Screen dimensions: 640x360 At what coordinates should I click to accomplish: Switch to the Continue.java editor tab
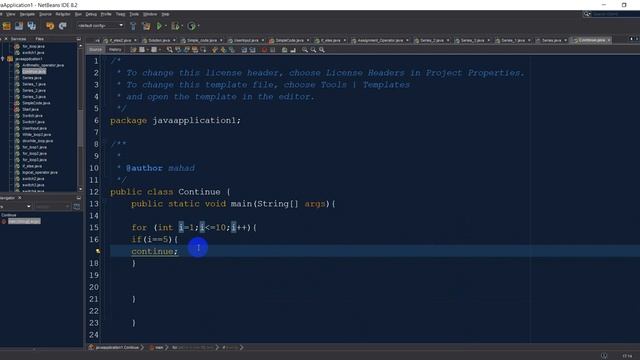click(x=591, y=40)
